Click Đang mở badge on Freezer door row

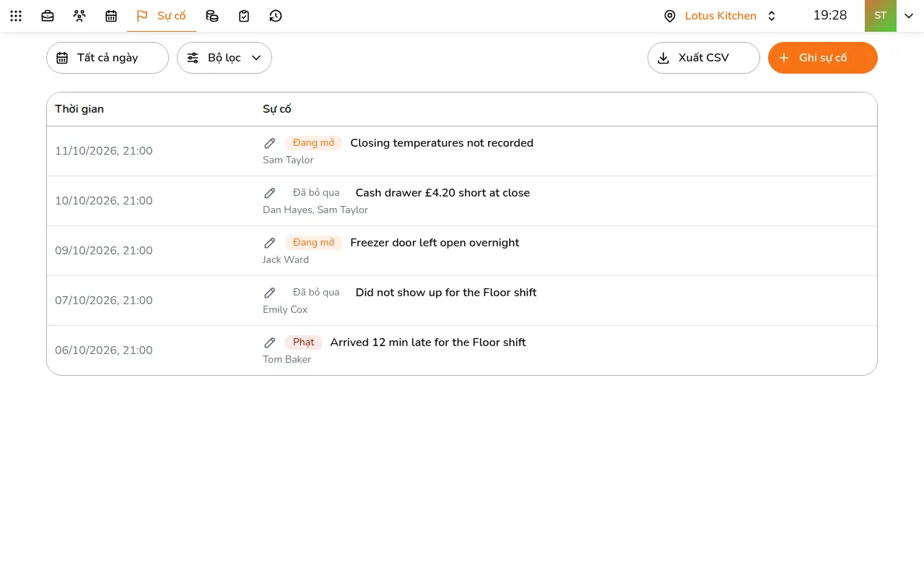coord(313,243)
